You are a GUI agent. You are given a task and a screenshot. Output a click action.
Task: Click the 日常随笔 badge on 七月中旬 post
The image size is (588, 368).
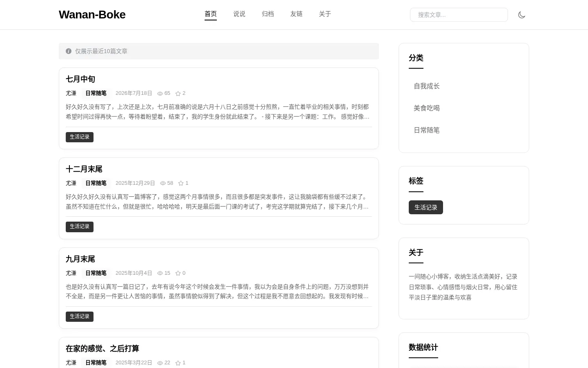coord(96,93)
